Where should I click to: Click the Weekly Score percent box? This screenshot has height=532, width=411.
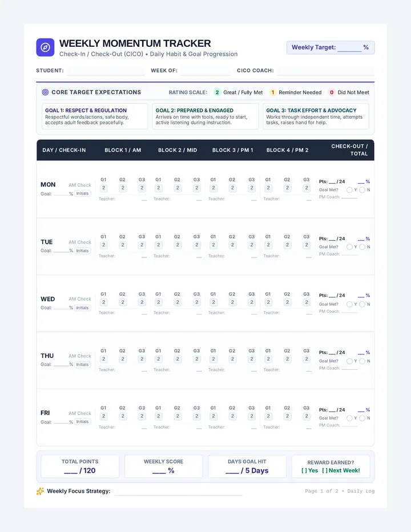point(164,466)
